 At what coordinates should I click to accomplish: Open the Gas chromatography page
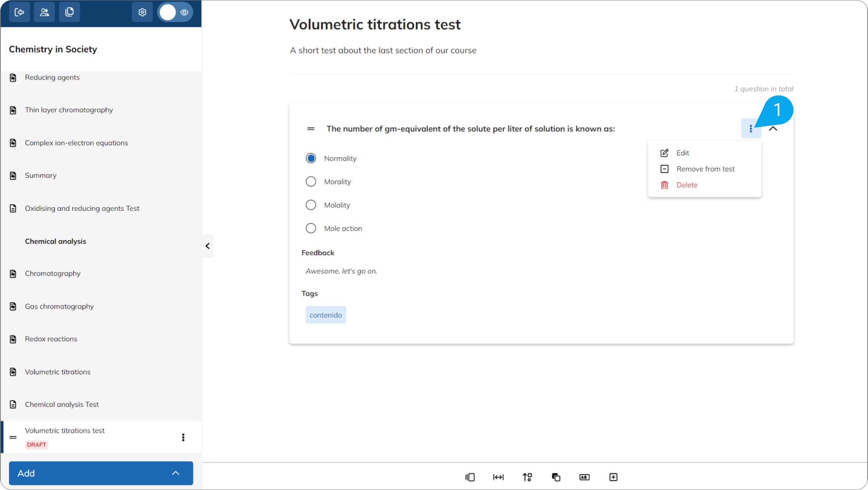[60, 306]
